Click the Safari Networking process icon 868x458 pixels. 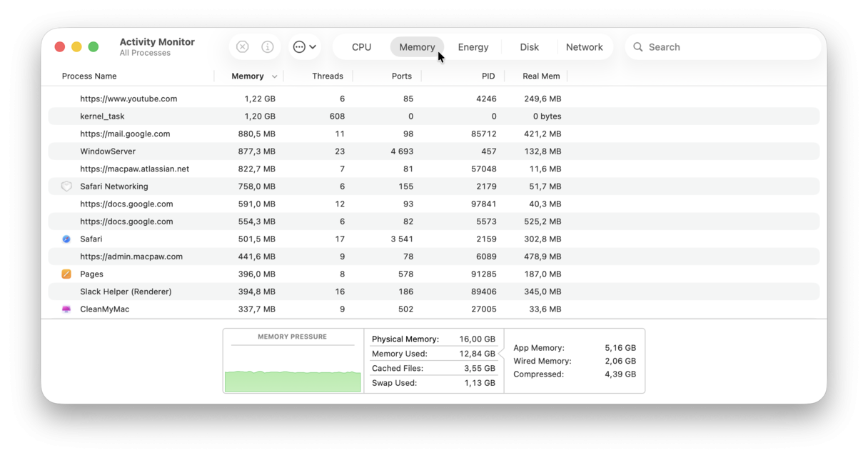click(66, 186)
